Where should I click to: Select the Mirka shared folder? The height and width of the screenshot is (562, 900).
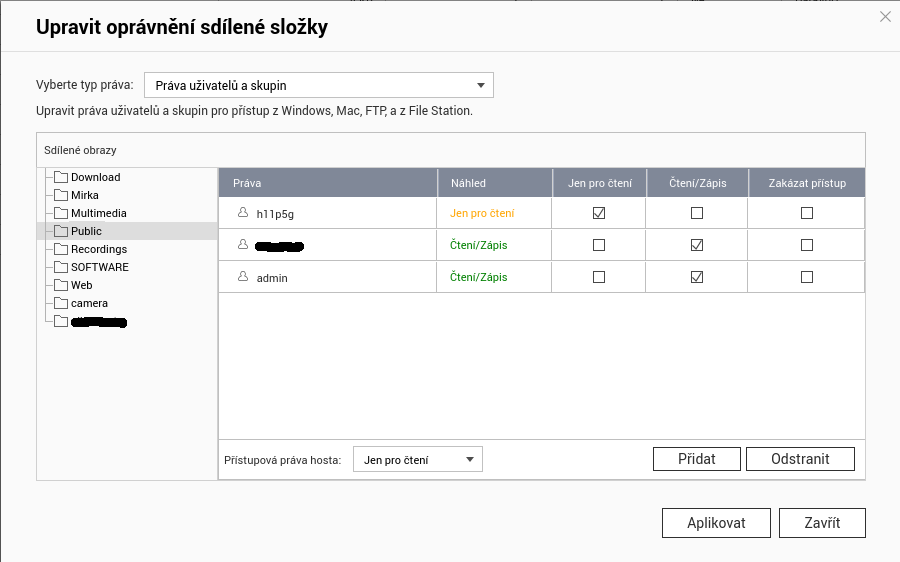[x=84, y=195]
